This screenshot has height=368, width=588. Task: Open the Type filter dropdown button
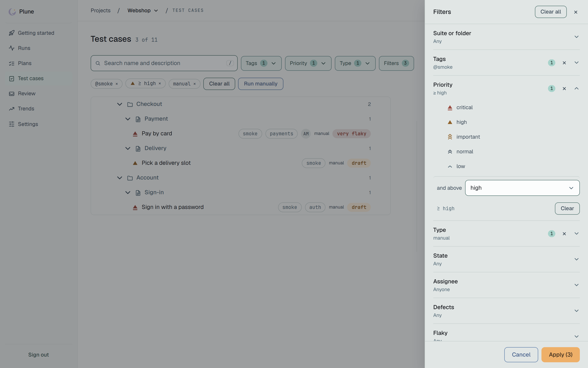coord(355,63)
